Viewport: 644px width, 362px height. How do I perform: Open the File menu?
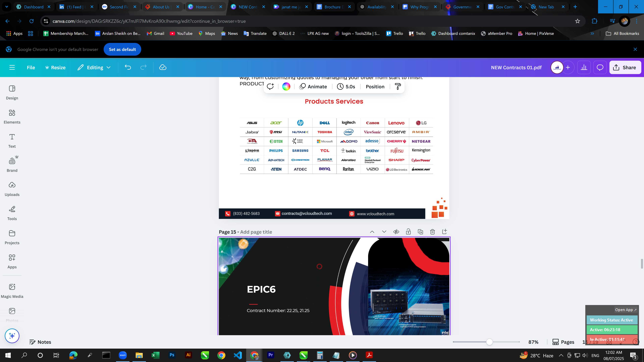[x=31, y=67]
